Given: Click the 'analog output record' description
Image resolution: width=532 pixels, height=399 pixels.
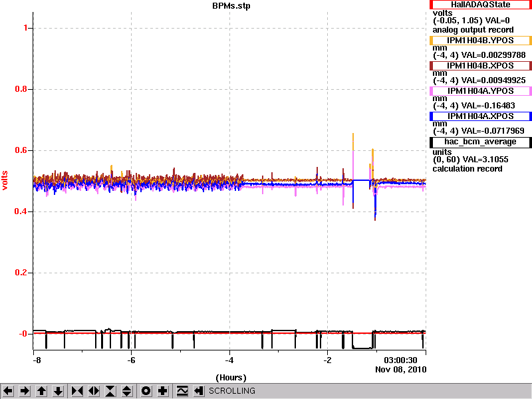Looking at the screenshot, I should (x=473, y=30).
